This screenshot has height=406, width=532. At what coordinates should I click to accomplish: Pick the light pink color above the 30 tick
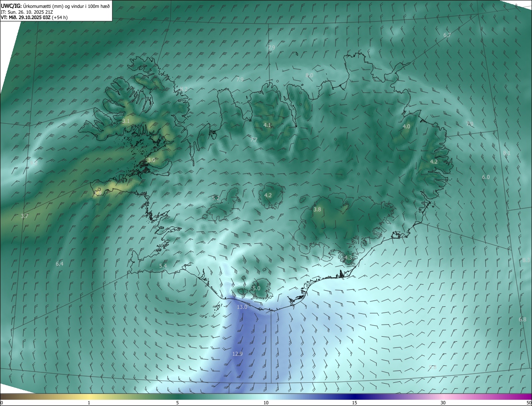pos(443,396)
